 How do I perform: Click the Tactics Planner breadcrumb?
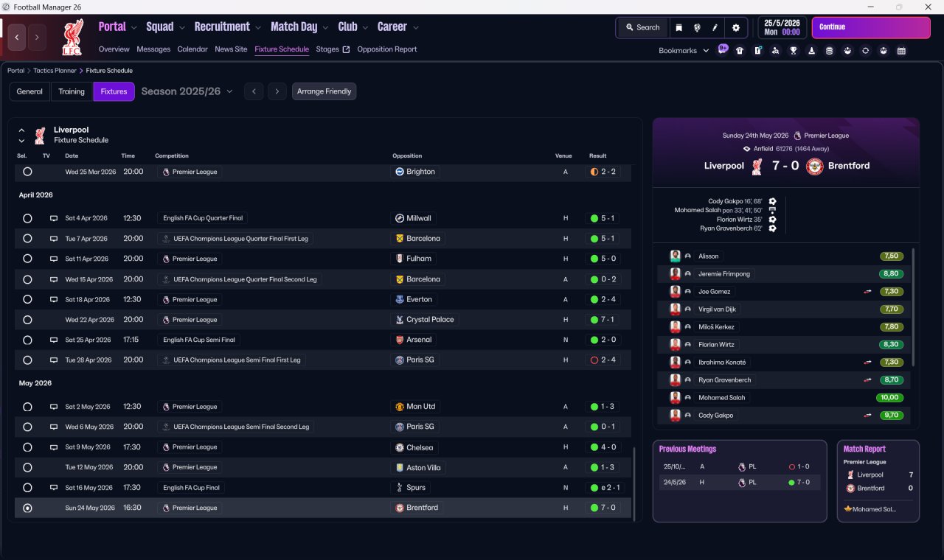[x=54, y=71]
